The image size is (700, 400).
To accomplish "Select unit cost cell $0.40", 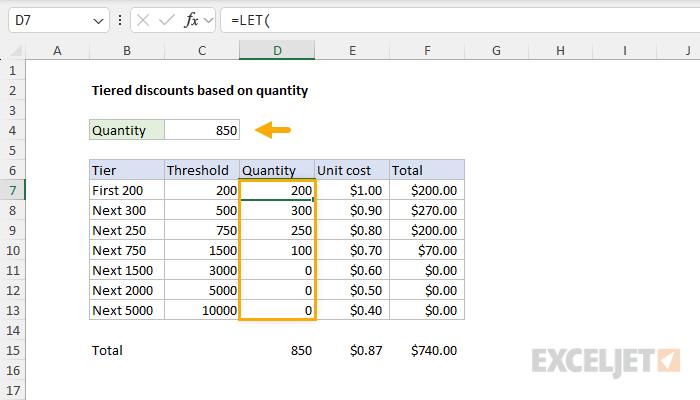I will (352, 310).
